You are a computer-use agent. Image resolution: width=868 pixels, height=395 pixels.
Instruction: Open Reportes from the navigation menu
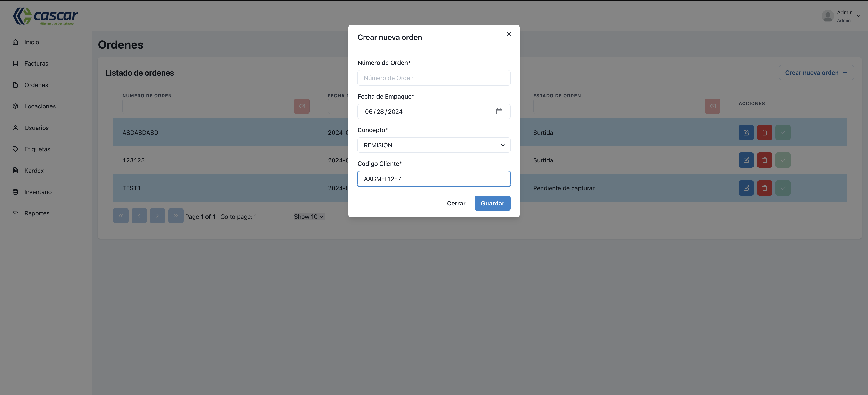coord(36,213)
